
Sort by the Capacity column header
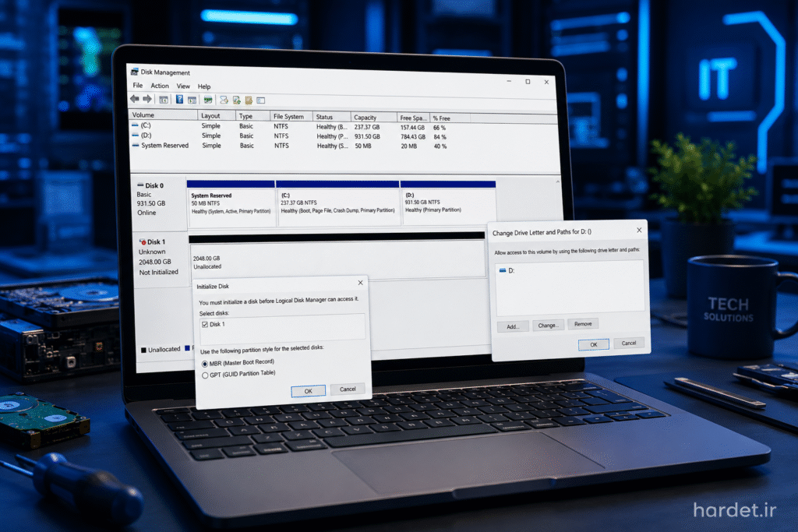point(373,118)
